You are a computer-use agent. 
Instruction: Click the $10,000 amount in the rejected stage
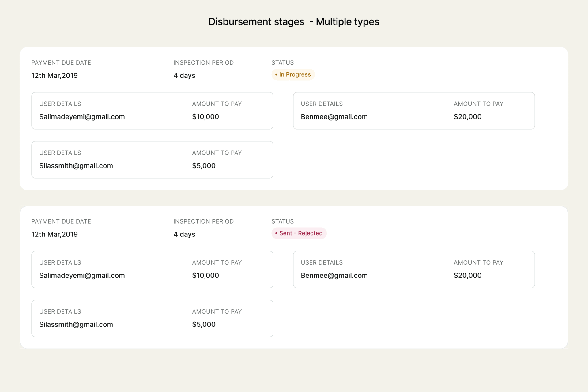(x=205, y=275)
